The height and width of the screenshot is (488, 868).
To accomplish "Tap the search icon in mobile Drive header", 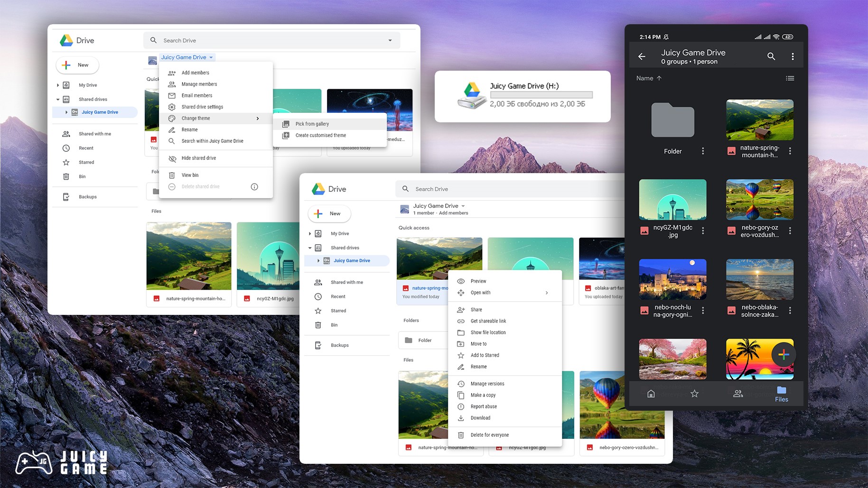I will [771, 56].
